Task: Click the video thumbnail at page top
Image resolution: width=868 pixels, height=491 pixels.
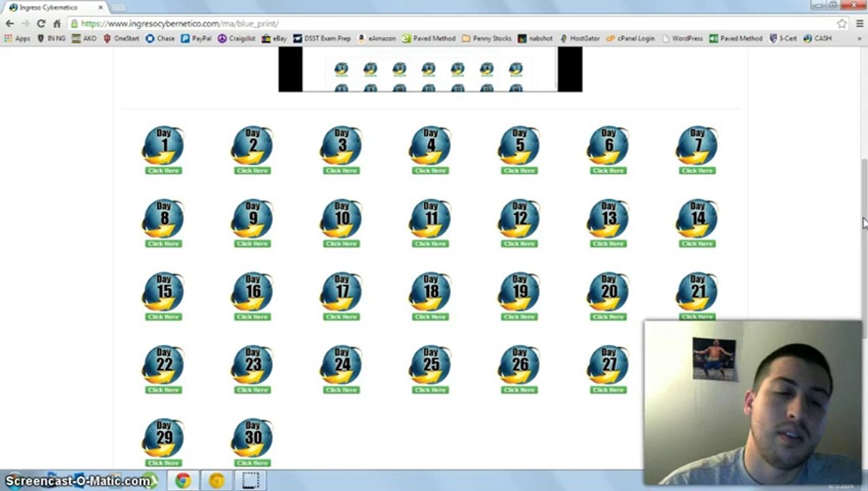Action: click(x=431, y=70)
